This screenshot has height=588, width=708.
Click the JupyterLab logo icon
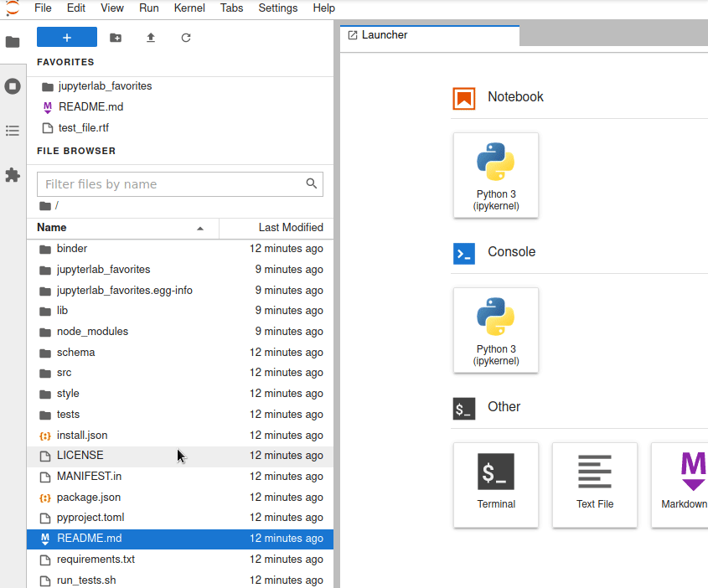(13, 8)
